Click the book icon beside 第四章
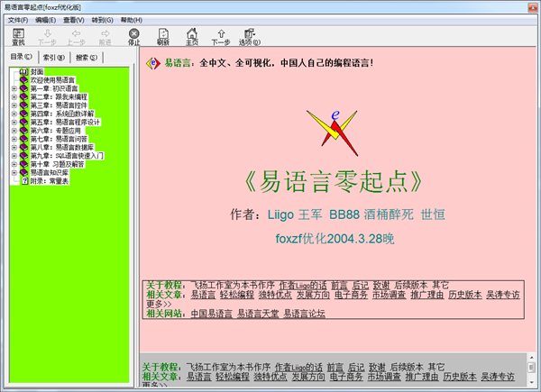This screenshot has width=541, height=392. click(23, 114)
